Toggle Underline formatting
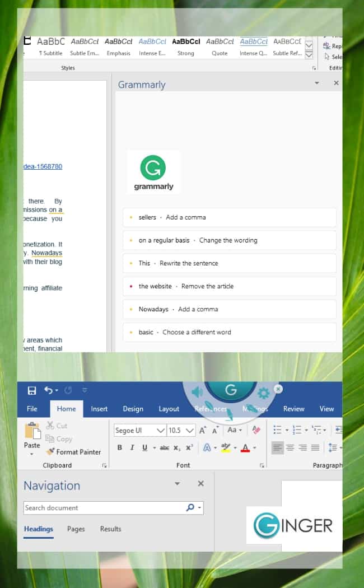The height and width of the screenshot is (588, 364). pos(144,447)
